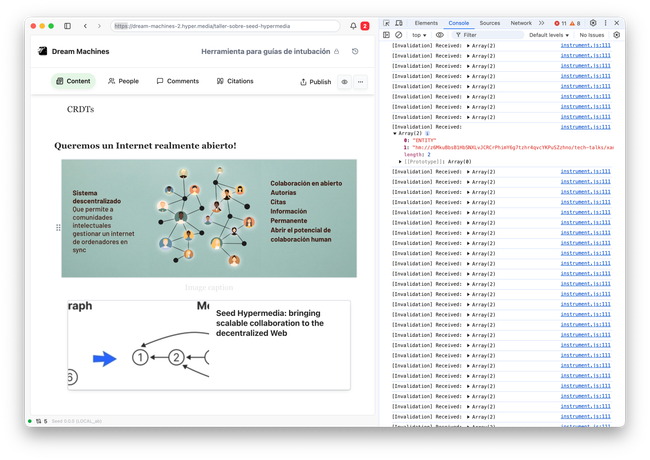Click the Publish button
This screenshot has height=460, width=650.
315,82
